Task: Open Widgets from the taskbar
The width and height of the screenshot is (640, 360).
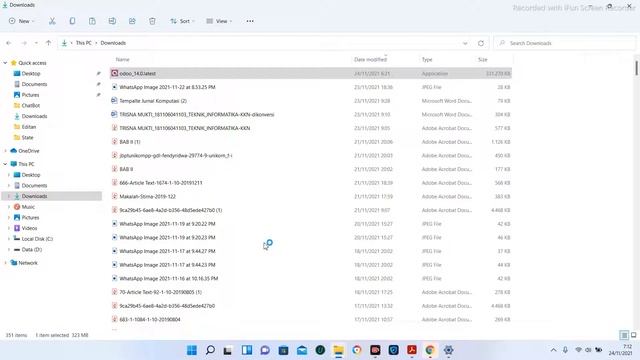Action: 247,350
